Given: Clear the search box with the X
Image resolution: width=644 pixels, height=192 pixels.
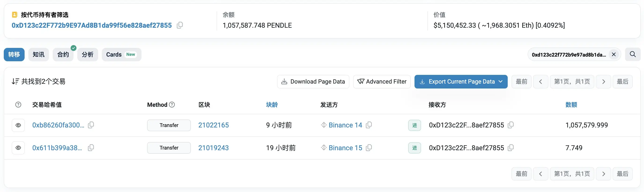Looking at the screenshot, I should pyautogui.click(x=614, y=54).
